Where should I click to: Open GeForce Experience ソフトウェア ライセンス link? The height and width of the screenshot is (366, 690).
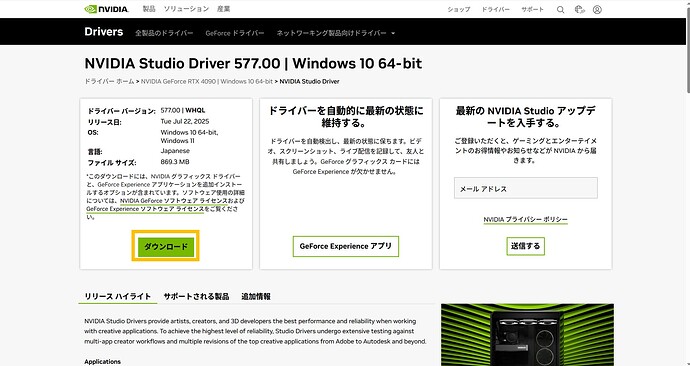(x=145, y=209)
